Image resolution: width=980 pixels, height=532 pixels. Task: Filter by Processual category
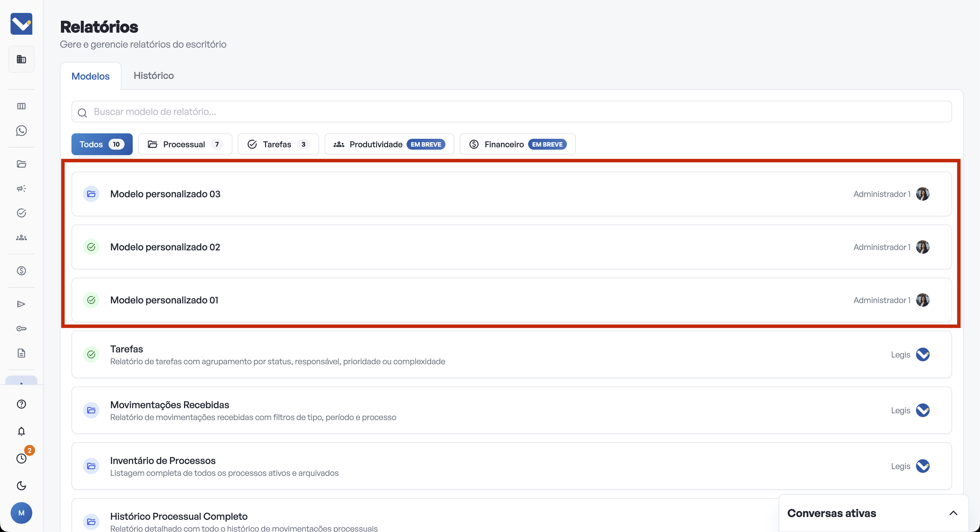185,144
